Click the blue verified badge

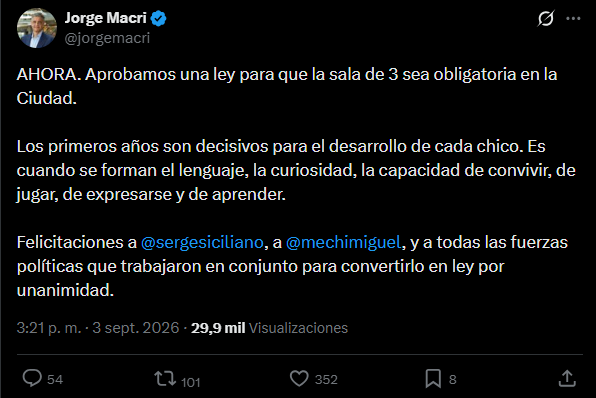pyautogui.click(x=158, y=18)
